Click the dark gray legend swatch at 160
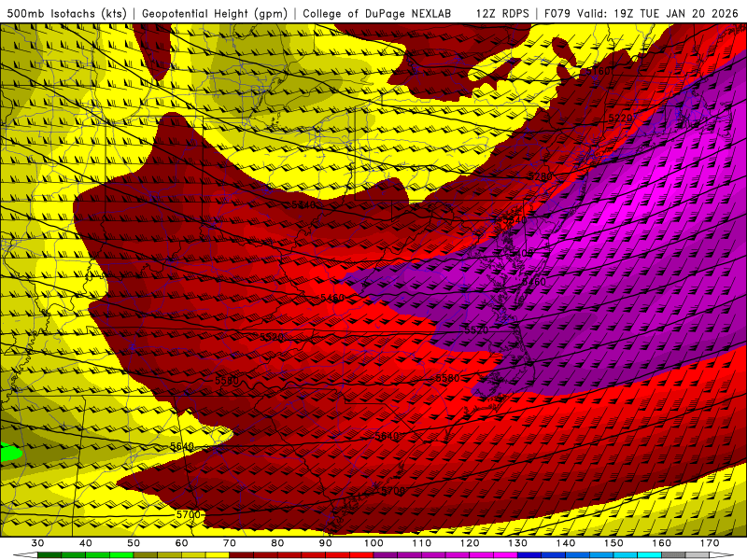 tap(673, 556)
